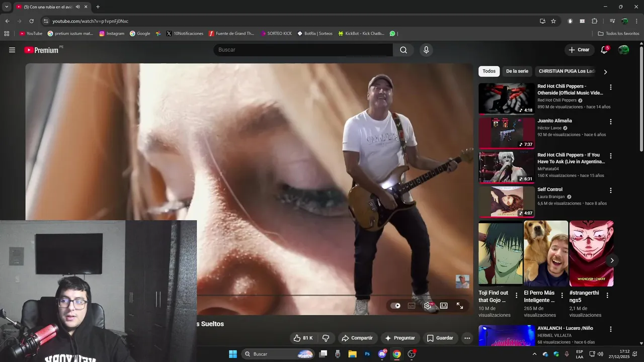Open Chrome apps grid in bookmarks bar
The height and width of the screenshot is (362, 644).
[x=7, y=34]
